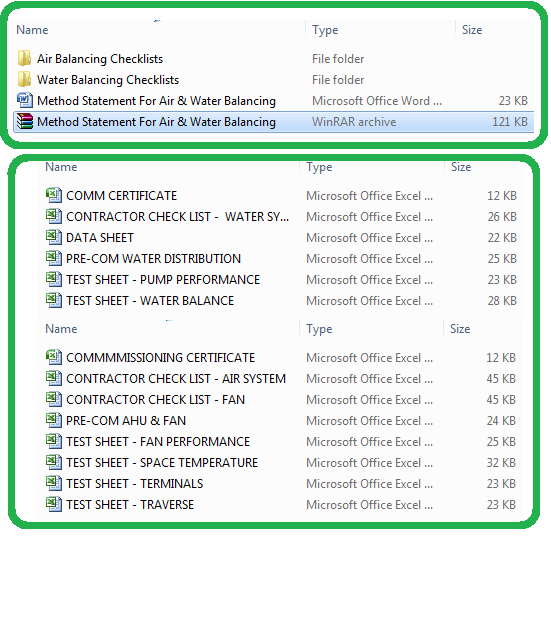The image size is (551, 623).
Task: Click Excel type cell of PRE-COM WATER DISTRIBUTION row
Action: (369, 259)
